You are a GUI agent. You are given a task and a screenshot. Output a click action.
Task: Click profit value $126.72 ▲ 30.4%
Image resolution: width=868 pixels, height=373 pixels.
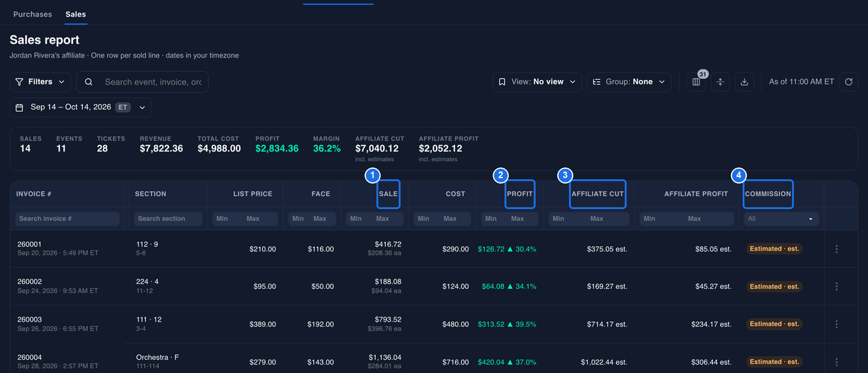pyautogui.click(x=507, y=249)
